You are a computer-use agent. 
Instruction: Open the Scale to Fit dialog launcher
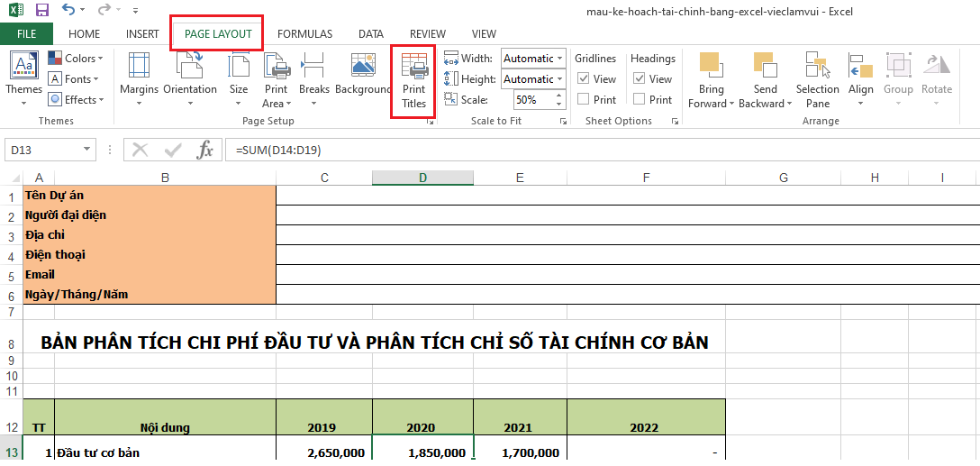pos(562,122)
